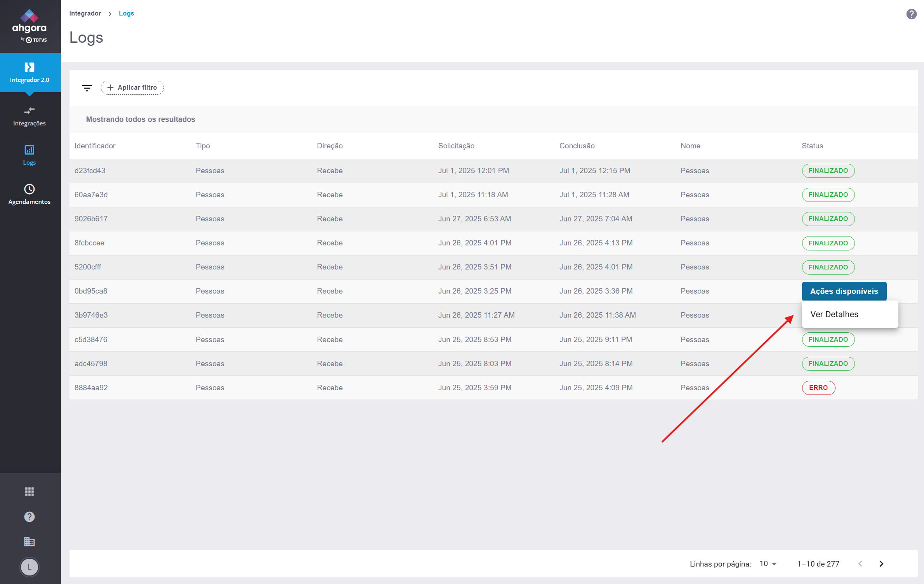The height and width of the screenshot is (584, 924).
Task: Select Ver Detalhes from the menu
Action: coord(834,315)
